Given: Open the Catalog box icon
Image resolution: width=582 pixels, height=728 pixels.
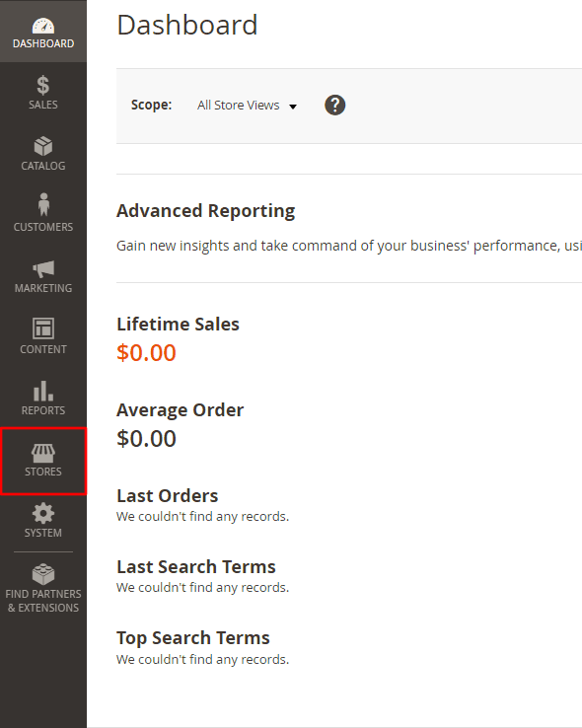Looking at the screenshot, I should 43,146.
